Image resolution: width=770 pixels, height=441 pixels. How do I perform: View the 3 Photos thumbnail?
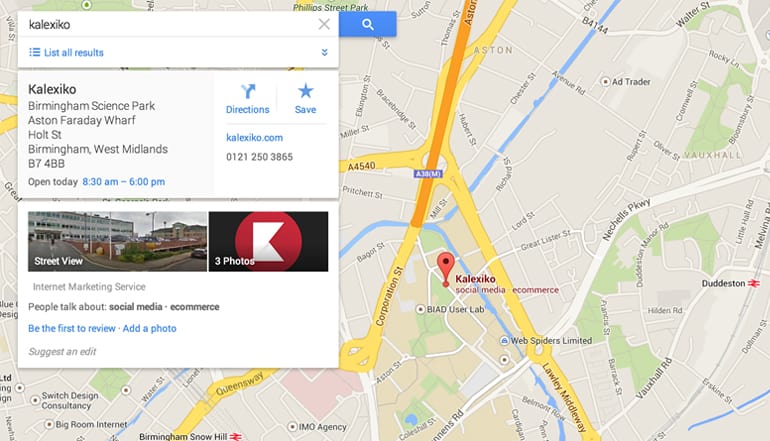(268, 241)
